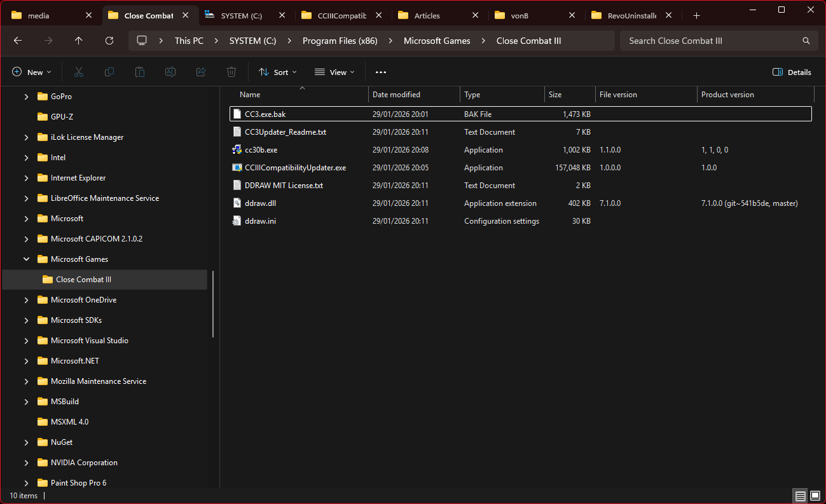Click the ddraw.ini settings file icon

(x=237, y=221)
